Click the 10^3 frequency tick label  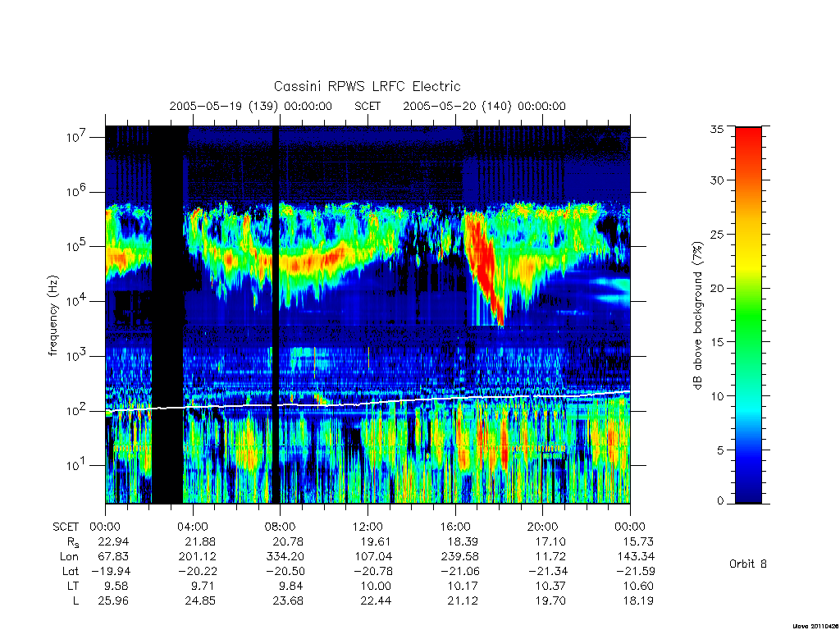click(x=76, y=356)
